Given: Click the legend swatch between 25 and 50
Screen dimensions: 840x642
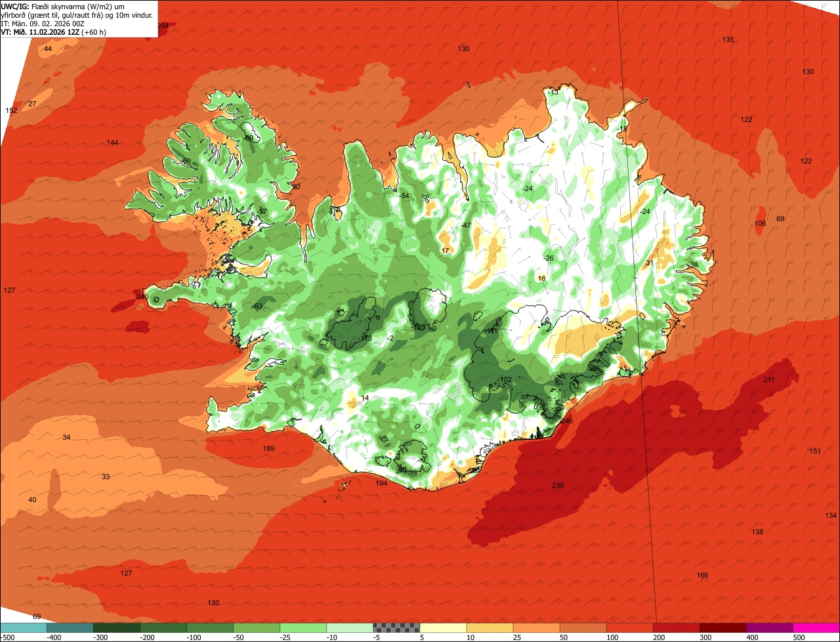Looking at the screenshot, I should pyautogui.click(x=536, y=628).
